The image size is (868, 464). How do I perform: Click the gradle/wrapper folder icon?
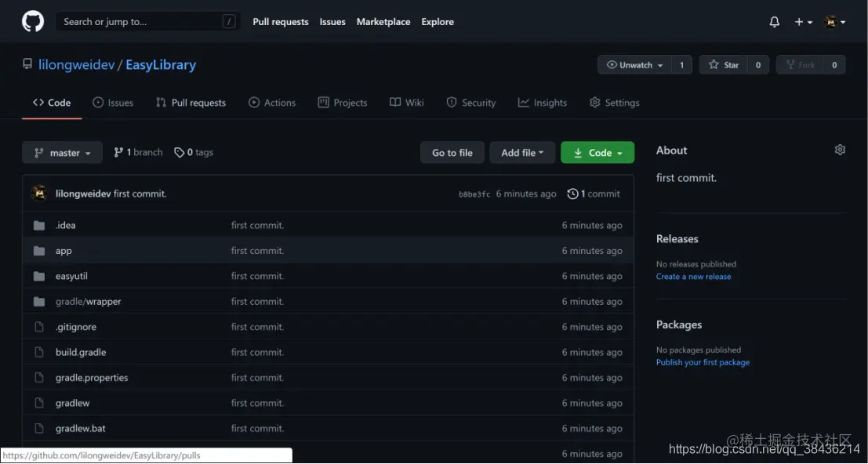coord(38,302)
